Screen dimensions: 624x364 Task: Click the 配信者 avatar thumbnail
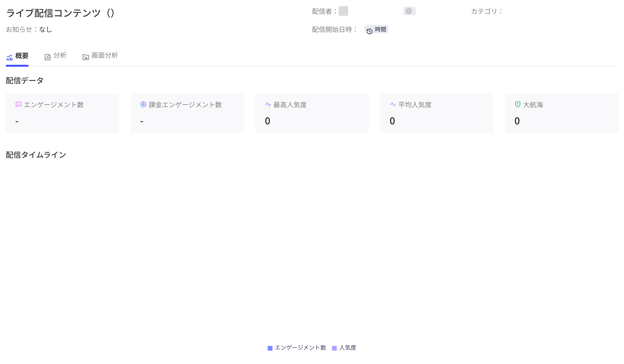[343, 11]
